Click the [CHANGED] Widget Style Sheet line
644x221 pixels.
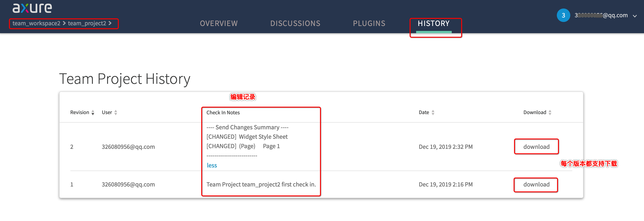coord(247,137)
